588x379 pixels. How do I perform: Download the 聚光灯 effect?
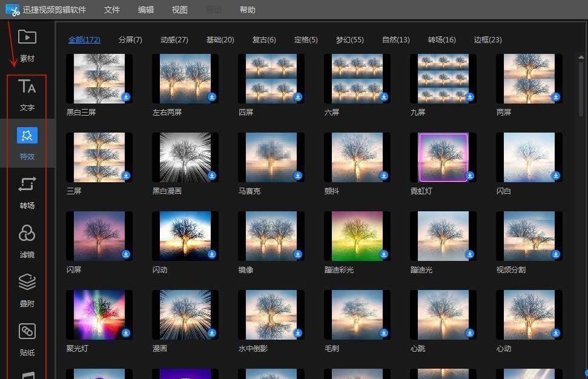click(x=126, y=333)
